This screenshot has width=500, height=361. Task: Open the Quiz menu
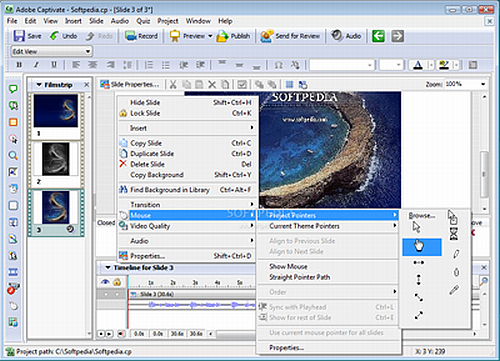pyautogui.click(x=143, y=21)
